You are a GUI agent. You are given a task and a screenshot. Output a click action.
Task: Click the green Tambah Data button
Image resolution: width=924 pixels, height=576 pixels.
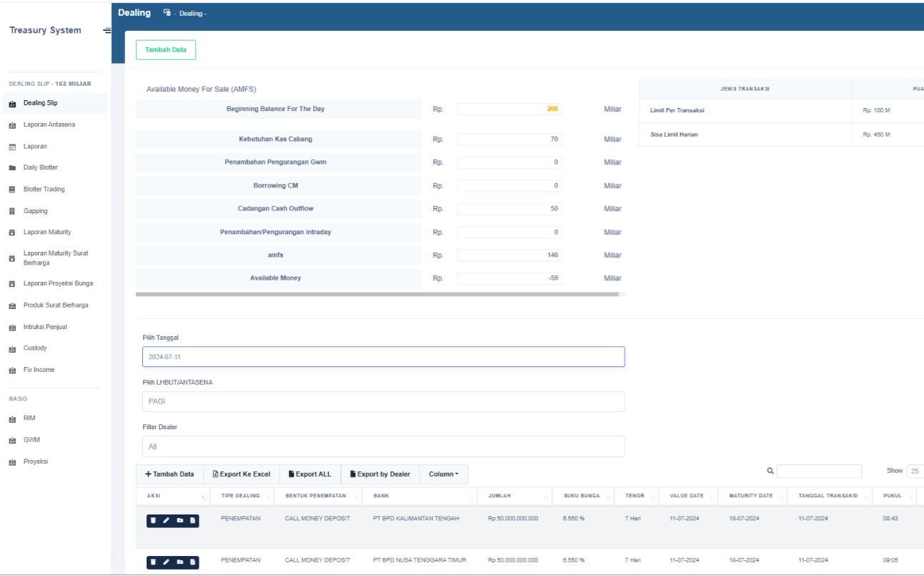[166, 50]
